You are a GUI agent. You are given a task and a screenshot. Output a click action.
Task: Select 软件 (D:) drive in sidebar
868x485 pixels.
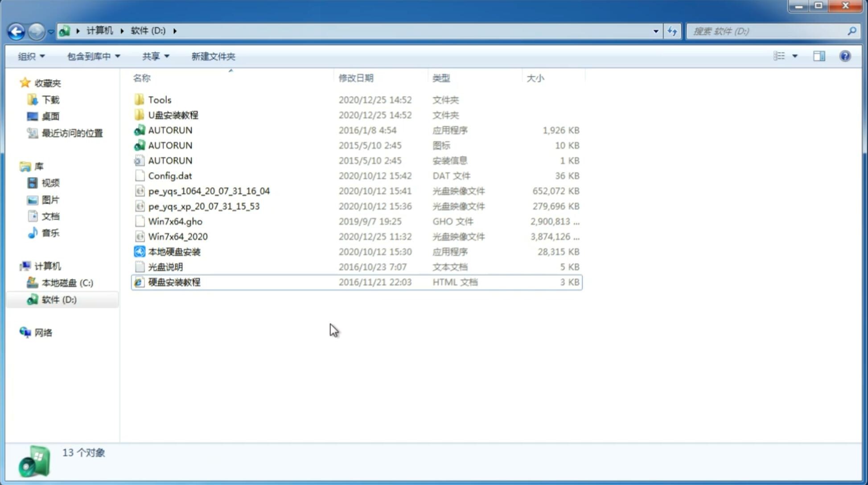click(x=58, y=299)
